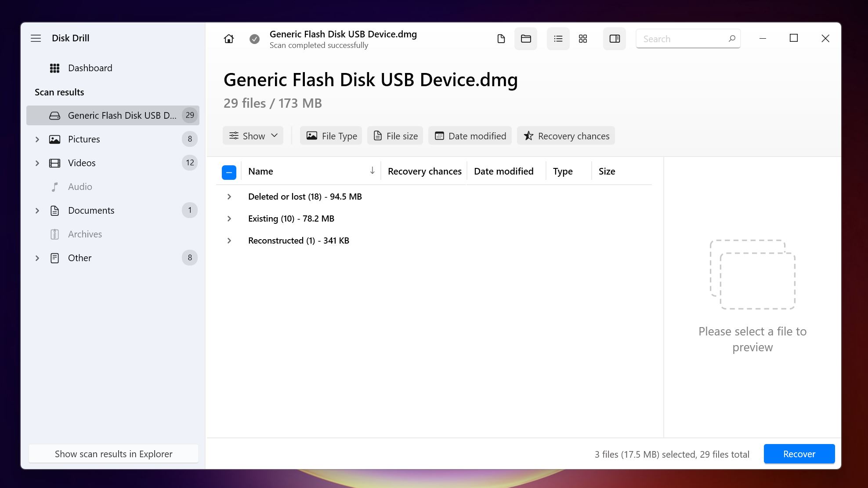
Task: Click the search magnifier icon
Action: click(732, 39)
